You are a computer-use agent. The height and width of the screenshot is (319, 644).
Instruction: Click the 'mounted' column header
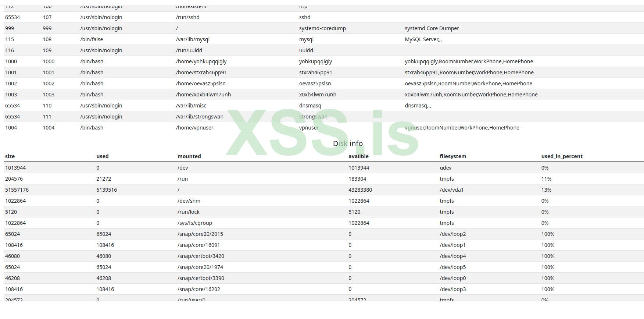tap(189, 156)
